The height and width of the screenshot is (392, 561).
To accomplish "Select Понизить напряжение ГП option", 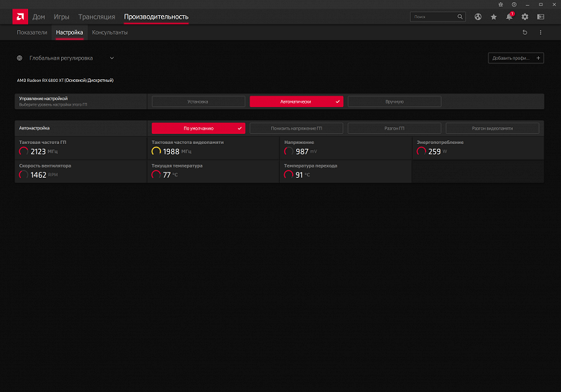I will pos(296,128).
